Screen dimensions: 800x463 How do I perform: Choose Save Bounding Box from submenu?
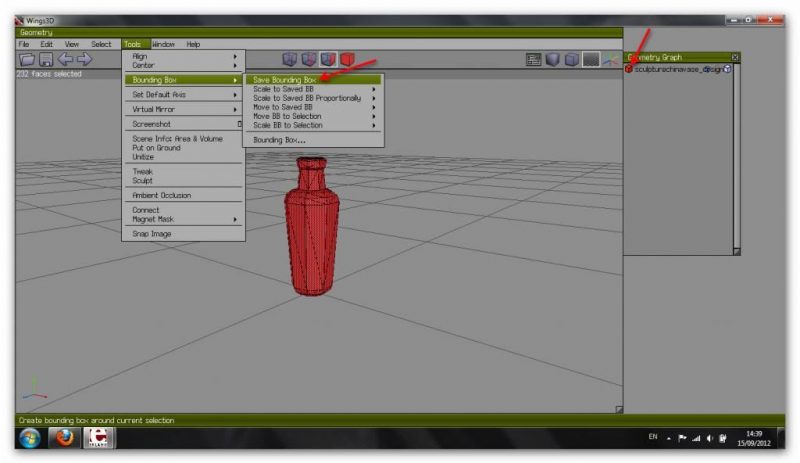click(x=285, y=79)
